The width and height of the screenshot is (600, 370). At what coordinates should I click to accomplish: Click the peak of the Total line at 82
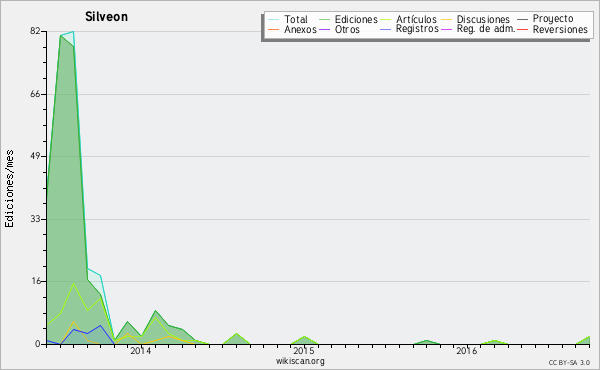point(73,32)
